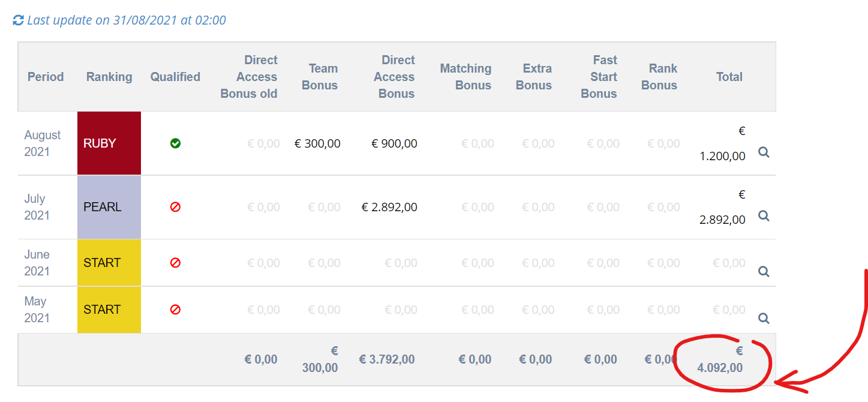
Task: Click red not-qualified icon for May 2021
Action: (175, 310)
